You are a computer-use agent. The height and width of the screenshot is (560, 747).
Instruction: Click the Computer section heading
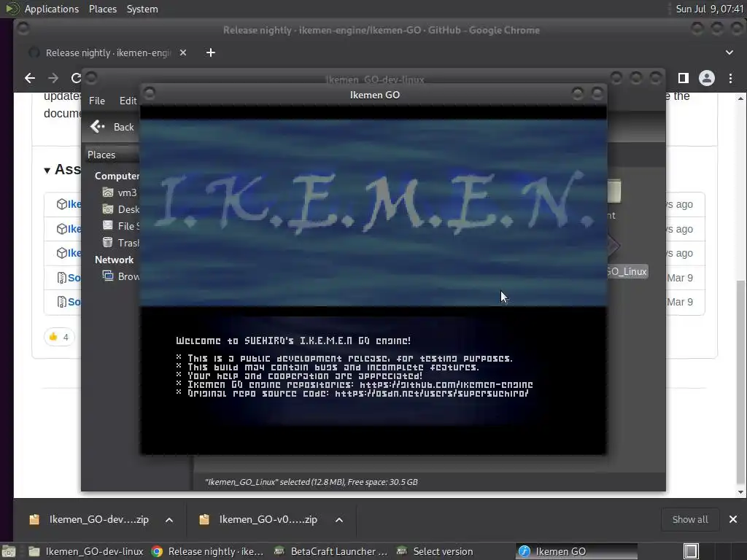[x=117, y=176]
